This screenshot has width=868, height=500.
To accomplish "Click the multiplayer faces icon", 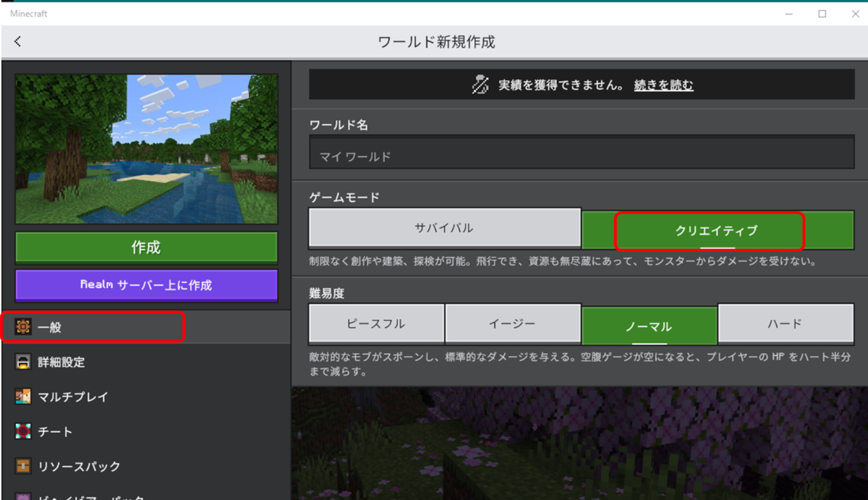I will tap(23, 397).
